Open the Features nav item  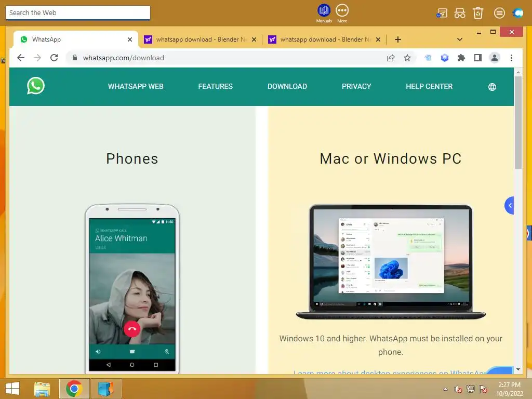click(x=215, y=87)
